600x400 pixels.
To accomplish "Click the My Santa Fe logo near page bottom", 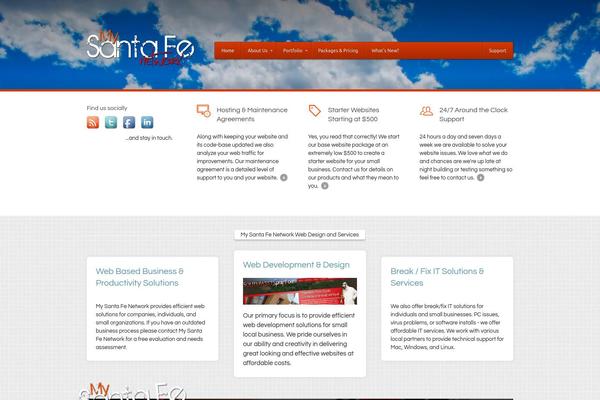I will point(133,391).
